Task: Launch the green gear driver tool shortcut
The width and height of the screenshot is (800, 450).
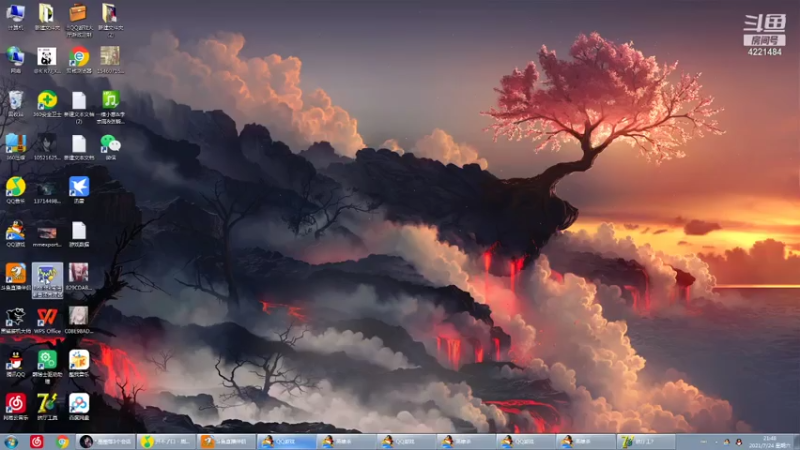Action: coord(47,367)
